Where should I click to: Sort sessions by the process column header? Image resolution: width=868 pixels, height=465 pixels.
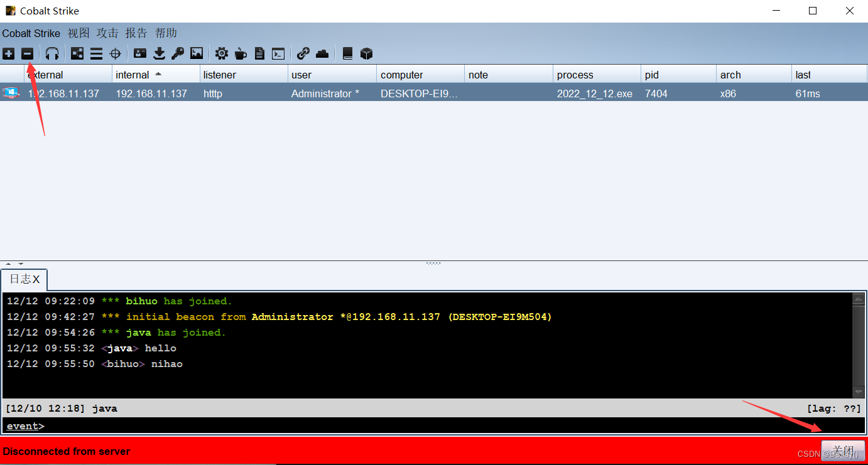pyautogui.click(x=597, y=75)
